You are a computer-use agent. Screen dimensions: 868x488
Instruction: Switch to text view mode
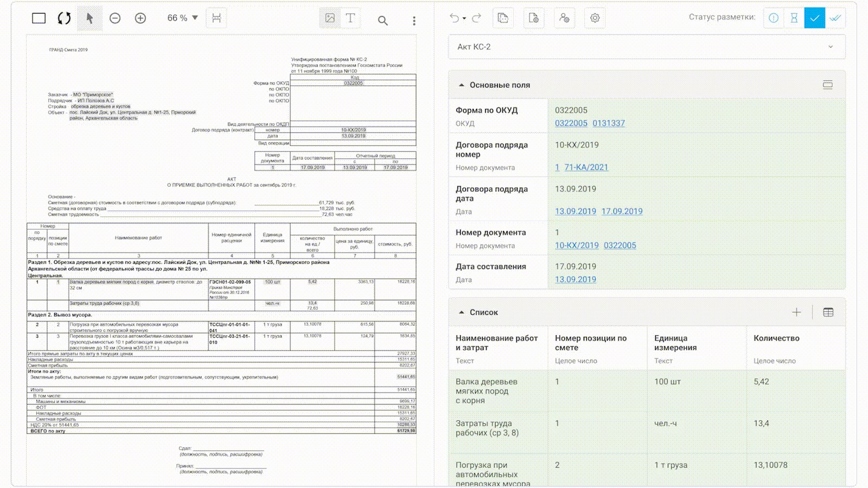[350, 18]
